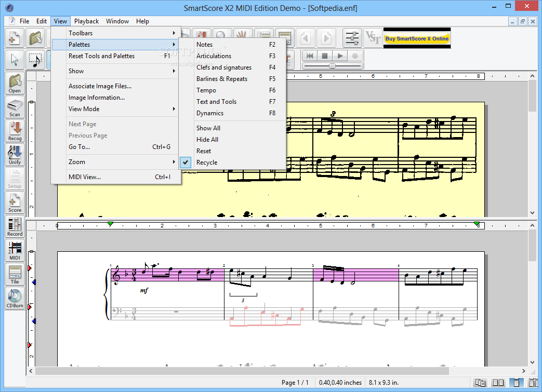The width and height of the screenshot is (542, 392).
Task: Select Tempo palette entry
Action: (x=233, y=90)
